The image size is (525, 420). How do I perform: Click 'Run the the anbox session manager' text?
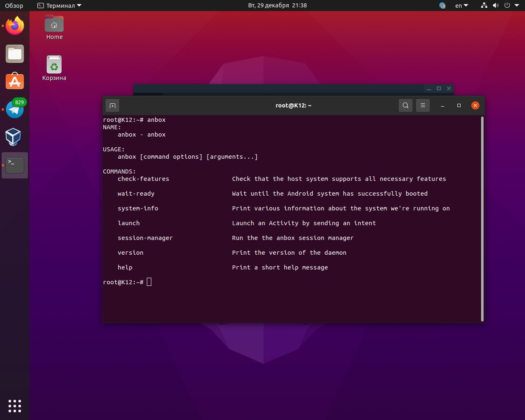(x=293, y=238)
